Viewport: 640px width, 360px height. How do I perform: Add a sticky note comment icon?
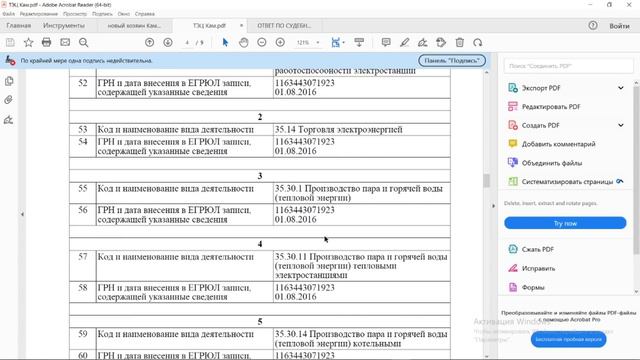386,42
